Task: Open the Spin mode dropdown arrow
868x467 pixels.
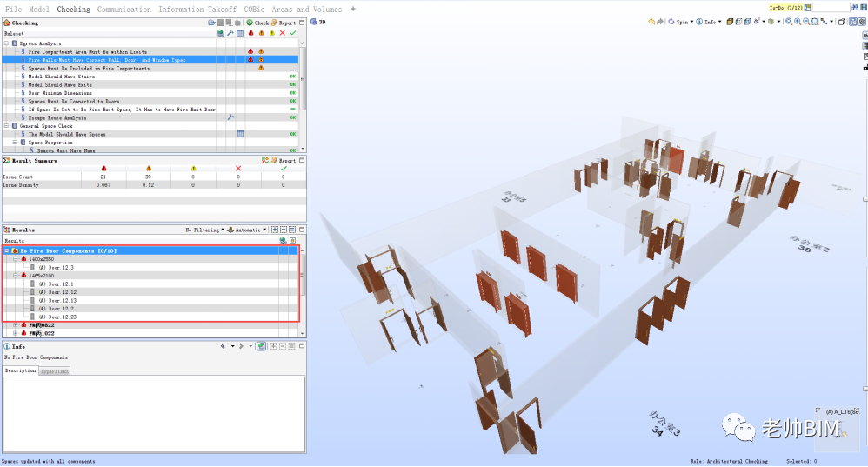Action: 692,22
